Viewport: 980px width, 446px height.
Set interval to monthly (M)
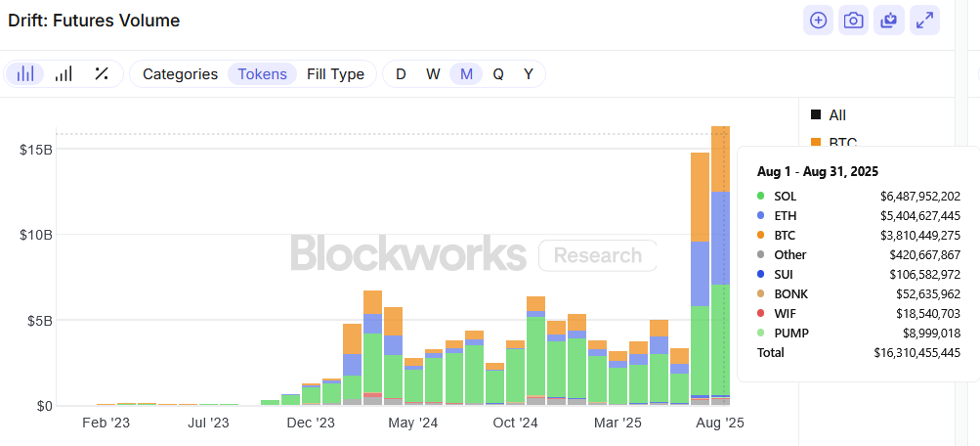pos(466,73)
